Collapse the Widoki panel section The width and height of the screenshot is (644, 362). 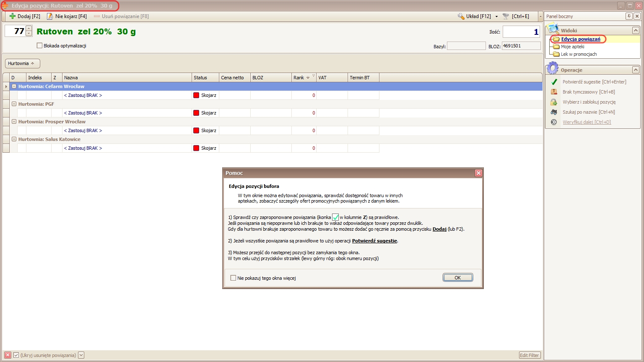click(636, 31)
